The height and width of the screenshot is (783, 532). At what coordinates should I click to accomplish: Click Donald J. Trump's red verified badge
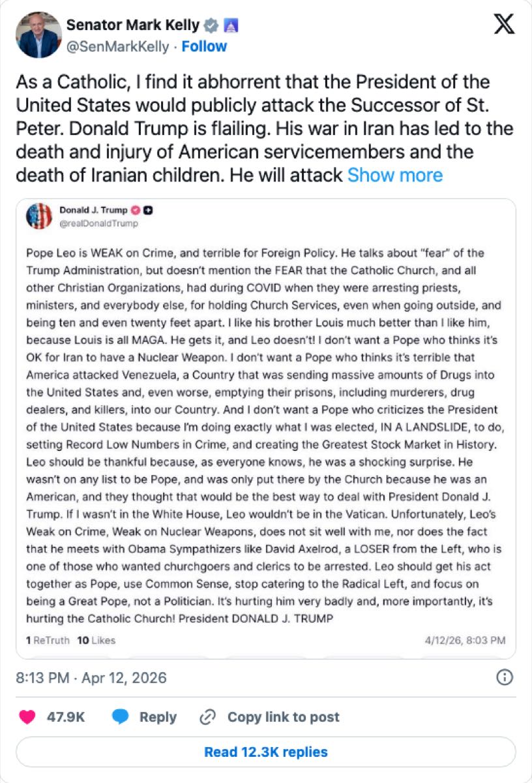(136, 210)
